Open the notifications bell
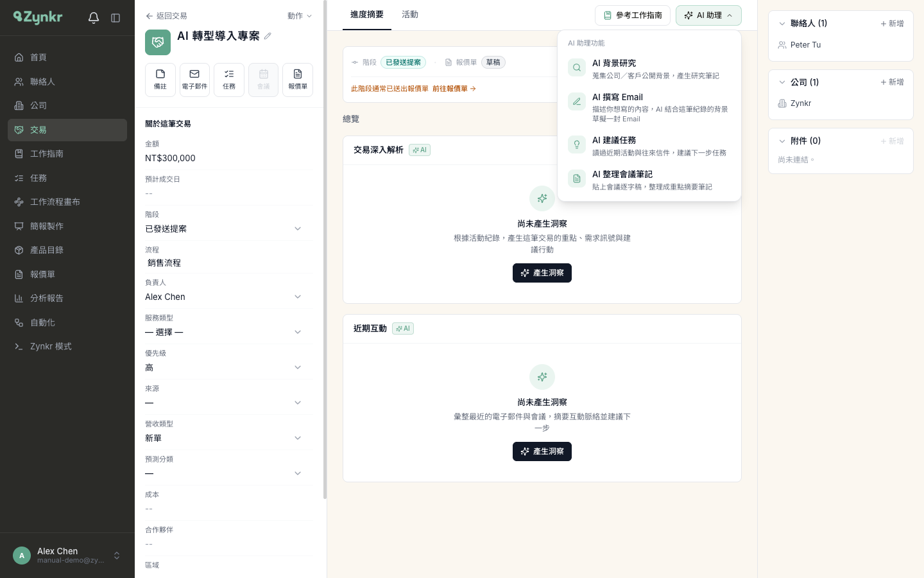Screen dimensions: 924x578 pos(94,18)
